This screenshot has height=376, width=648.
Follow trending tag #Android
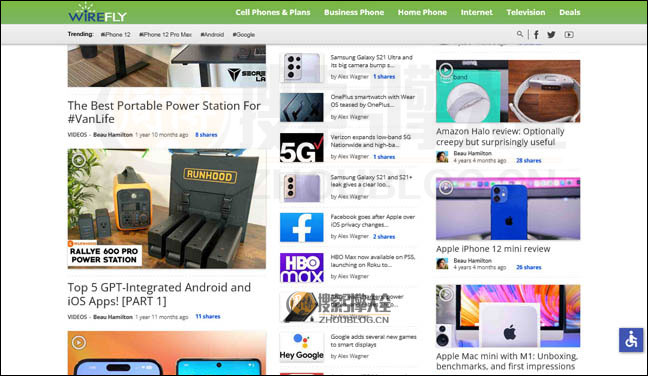(x=212, y=35)
